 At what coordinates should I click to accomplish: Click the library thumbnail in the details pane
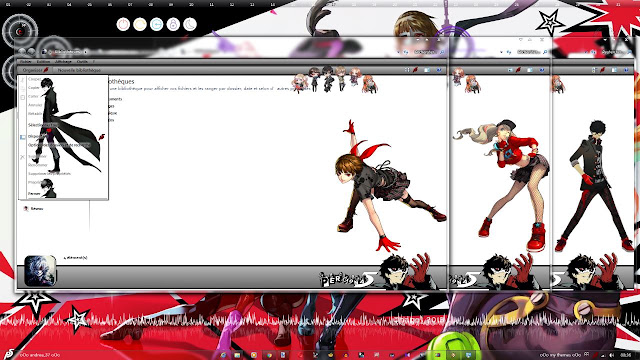coord(40,271)
